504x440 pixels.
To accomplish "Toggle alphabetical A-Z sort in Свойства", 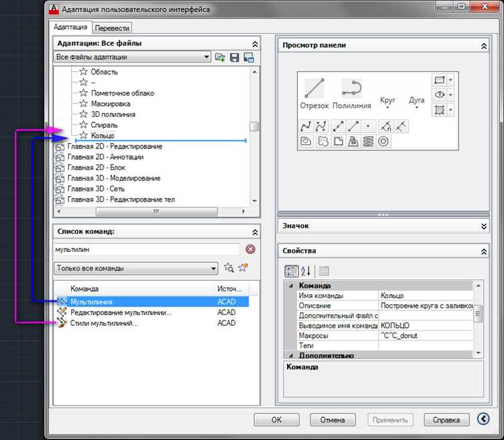I will (306, 271).
